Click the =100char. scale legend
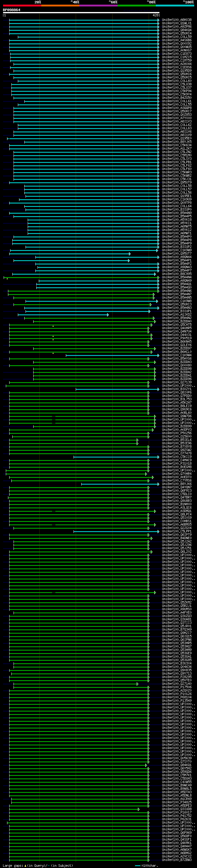The image size is (197, 868). tap(146, 865)
